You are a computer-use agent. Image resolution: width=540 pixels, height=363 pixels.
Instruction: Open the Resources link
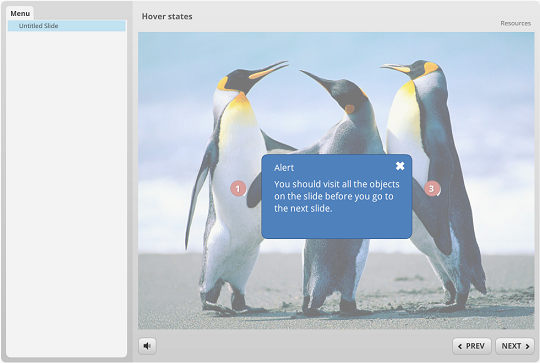(x=516, y=23)
